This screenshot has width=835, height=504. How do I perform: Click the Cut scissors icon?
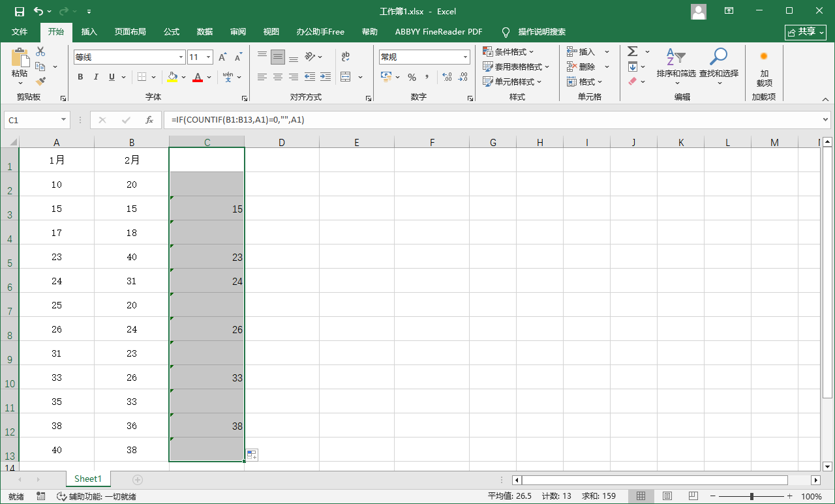(40, 52)
